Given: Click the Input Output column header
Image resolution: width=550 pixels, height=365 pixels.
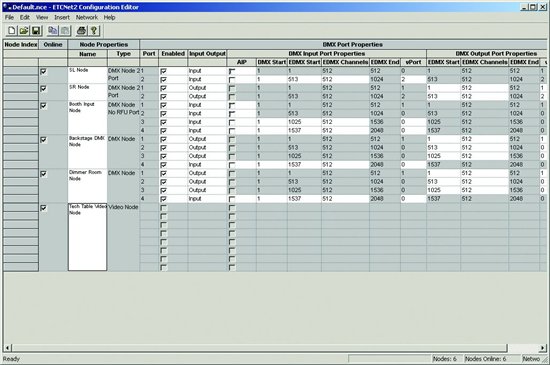Looking at the screenshot, I should click(207, 54).
